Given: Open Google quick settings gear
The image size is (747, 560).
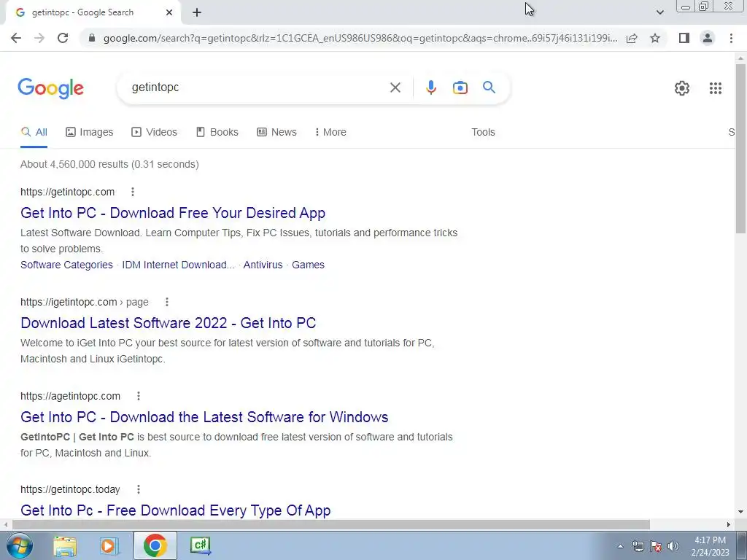Looking at the screenshot, I should coord(682,88).
